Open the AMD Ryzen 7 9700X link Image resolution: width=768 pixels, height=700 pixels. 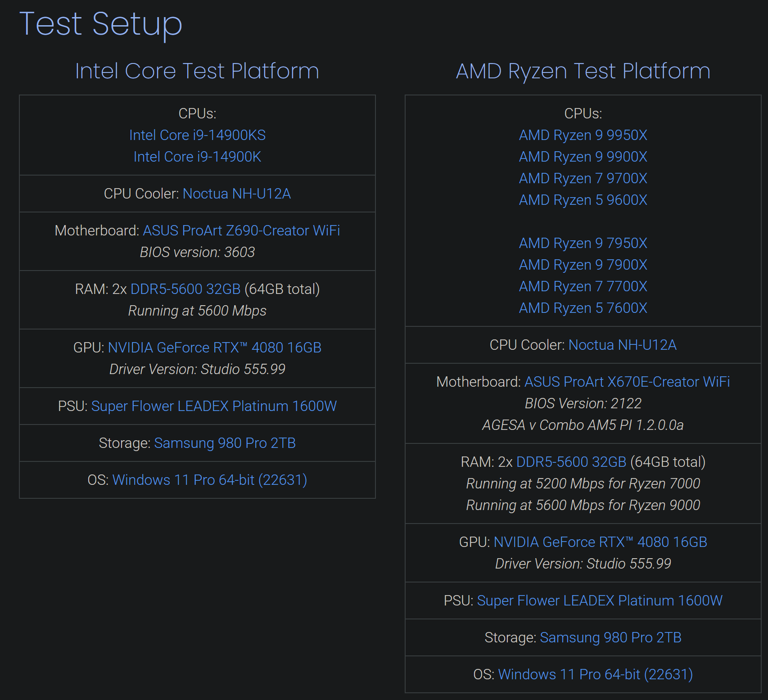point(583,178)
